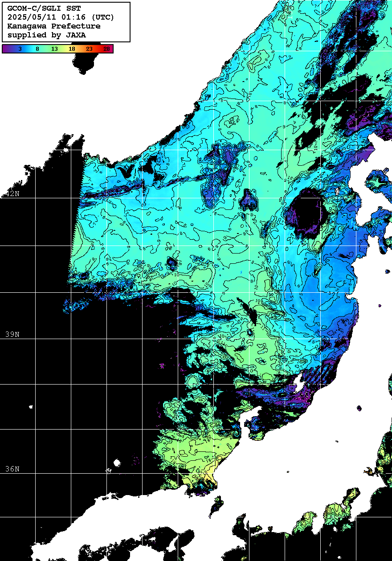Select the "2025/05/11 01:16 (UTC)" timestamp
Screen dimensions: 392x561
click(61, 17)
